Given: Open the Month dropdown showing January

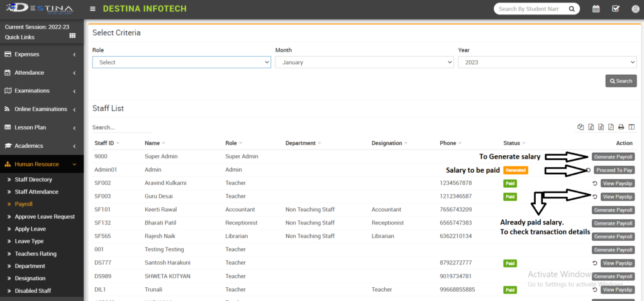Looking at the screenshot, I should tap(364, 62).
